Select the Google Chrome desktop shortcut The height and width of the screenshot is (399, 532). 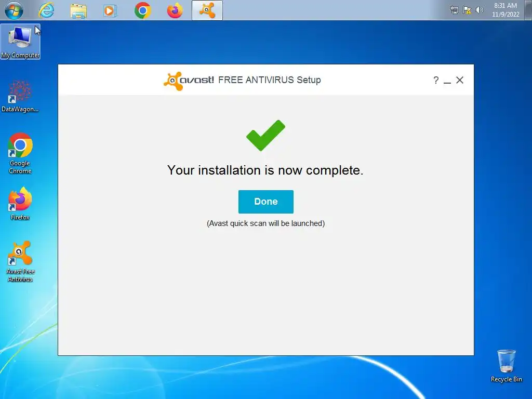tap(20, 153)
